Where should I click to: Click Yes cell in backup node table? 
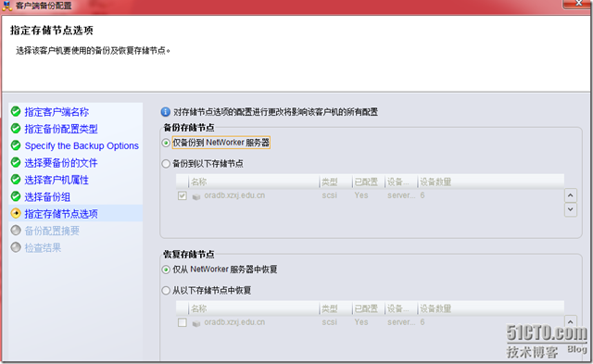point(361,195)
